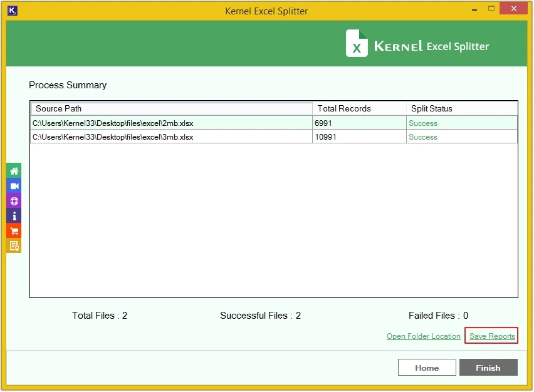Image resolution: width=534 pixels, height=392 pixels.
Task: Click the Kernel icon in the title bar
Action: tap(12, 11)
